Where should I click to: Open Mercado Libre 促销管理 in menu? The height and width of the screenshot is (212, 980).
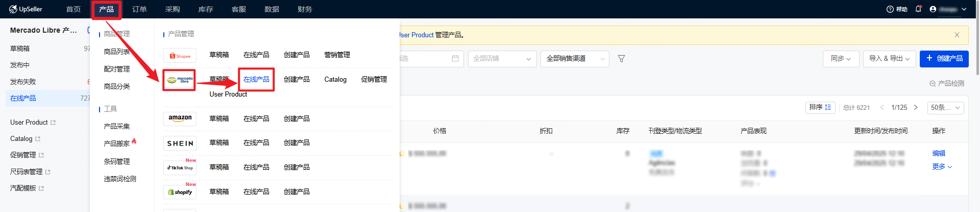click(374, 80)
